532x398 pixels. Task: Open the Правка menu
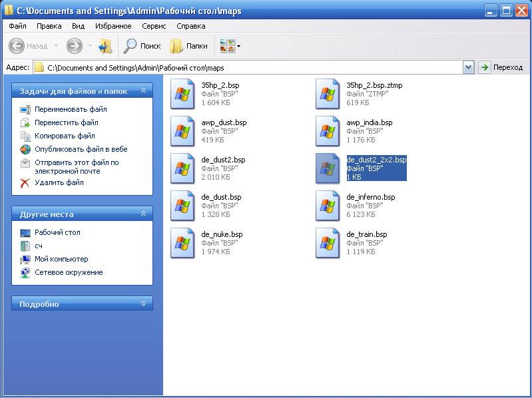pos(49,26)
